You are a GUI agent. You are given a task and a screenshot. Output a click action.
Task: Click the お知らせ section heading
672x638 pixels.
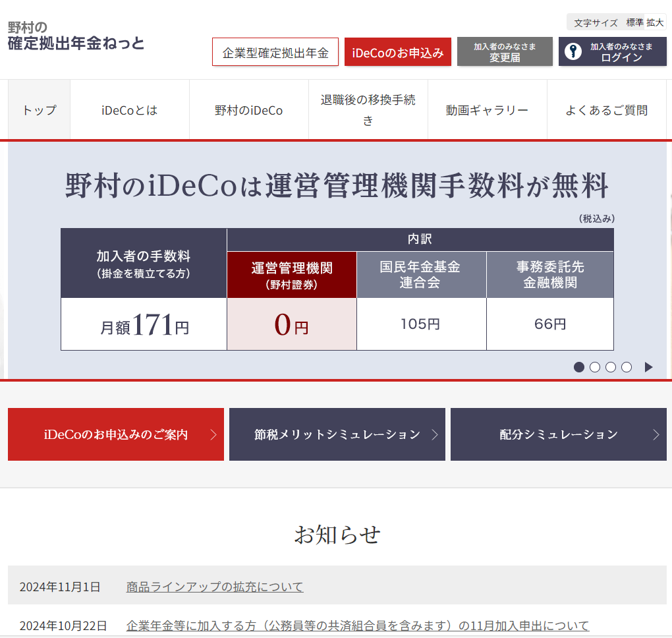[x=337, y=535]
